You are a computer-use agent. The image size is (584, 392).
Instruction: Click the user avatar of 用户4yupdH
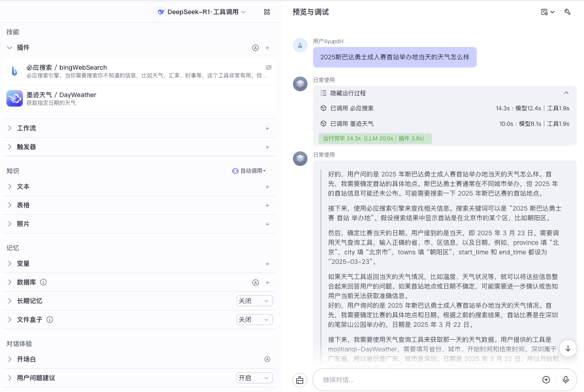click(x=300, y=45)
